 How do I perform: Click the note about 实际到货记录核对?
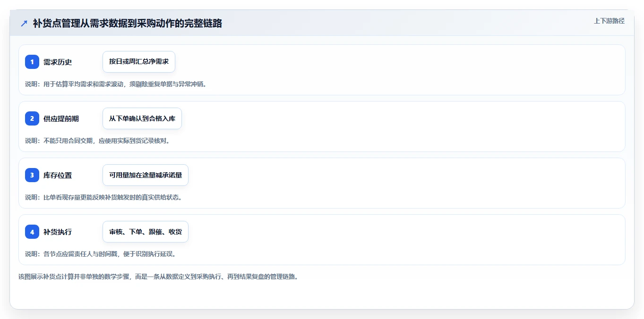(97, 141)
